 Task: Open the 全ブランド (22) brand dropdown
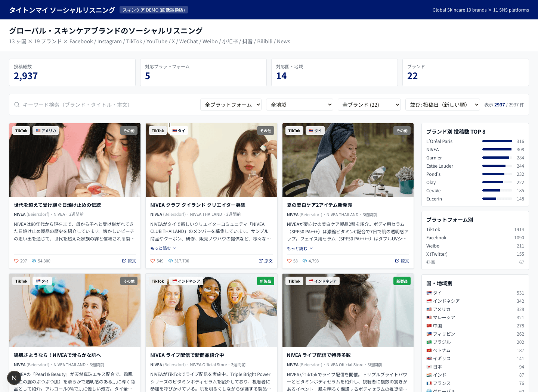pos(369,105)
